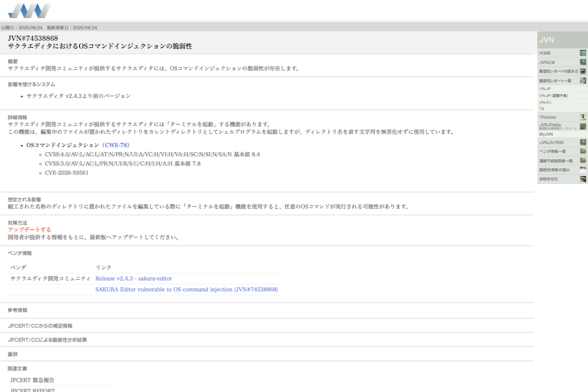Click the CVSS:4.0 vector line
588x392 pixels.
152,154
